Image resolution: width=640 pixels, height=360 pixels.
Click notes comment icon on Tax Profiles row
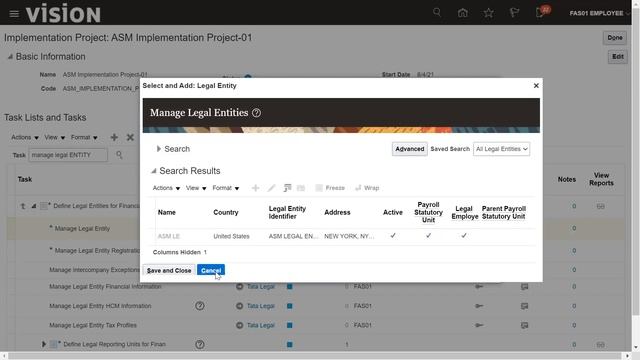[524, 325]
